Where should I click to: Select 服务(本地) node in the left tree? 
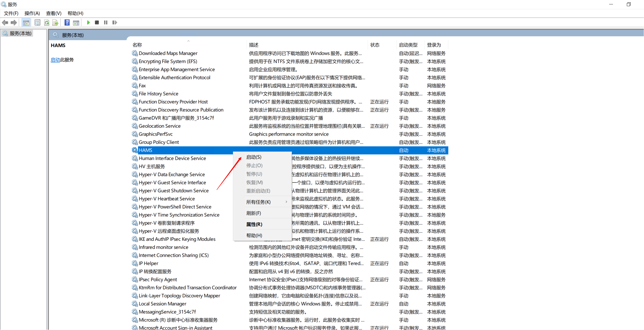click(21, 33)
